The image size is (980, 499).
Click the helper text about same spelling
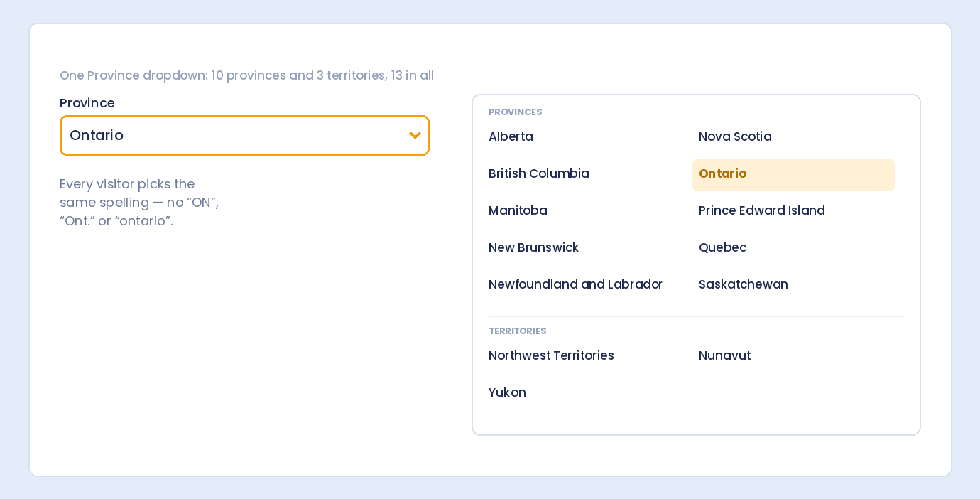point(139,203)
